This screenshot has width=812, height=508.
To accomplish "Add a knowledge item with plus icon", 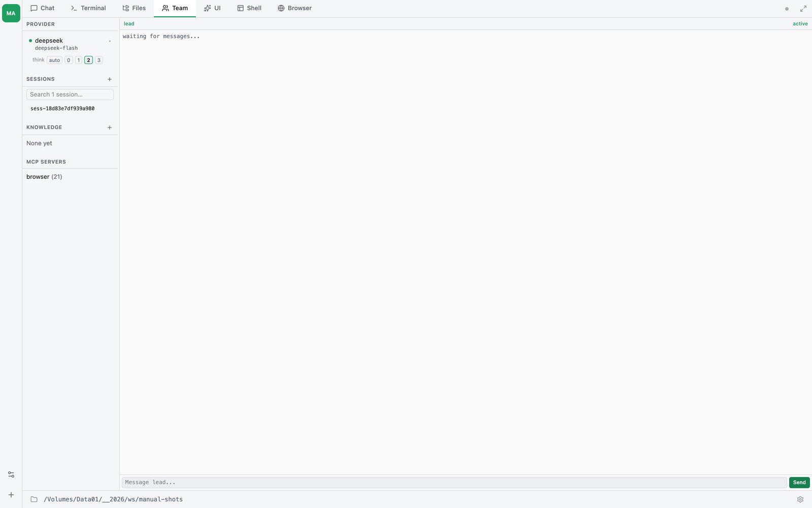I will (110, 128).
